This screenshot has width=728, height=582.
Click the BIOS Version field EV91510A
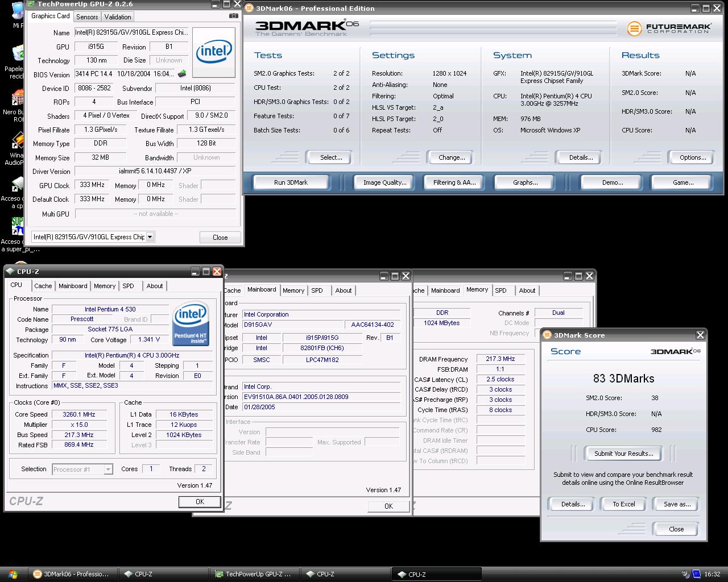pyautogui.click(x=321, y=397)
